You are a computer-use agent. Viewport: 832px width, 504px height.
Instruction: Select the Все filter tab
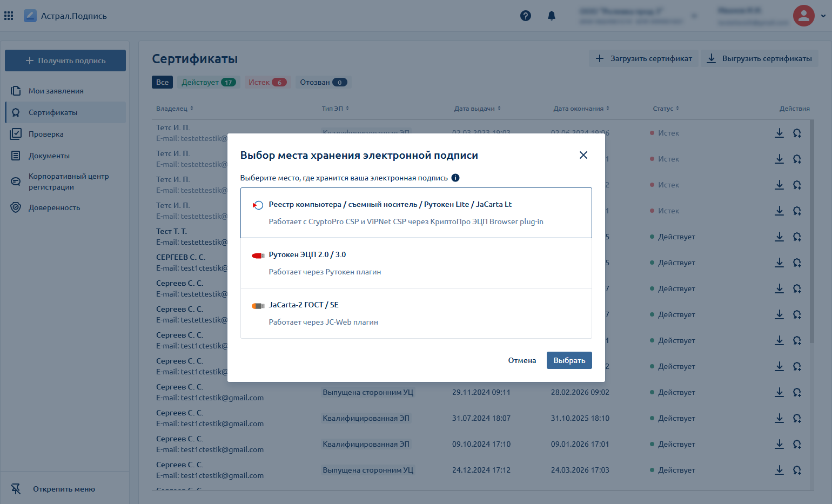162,82
